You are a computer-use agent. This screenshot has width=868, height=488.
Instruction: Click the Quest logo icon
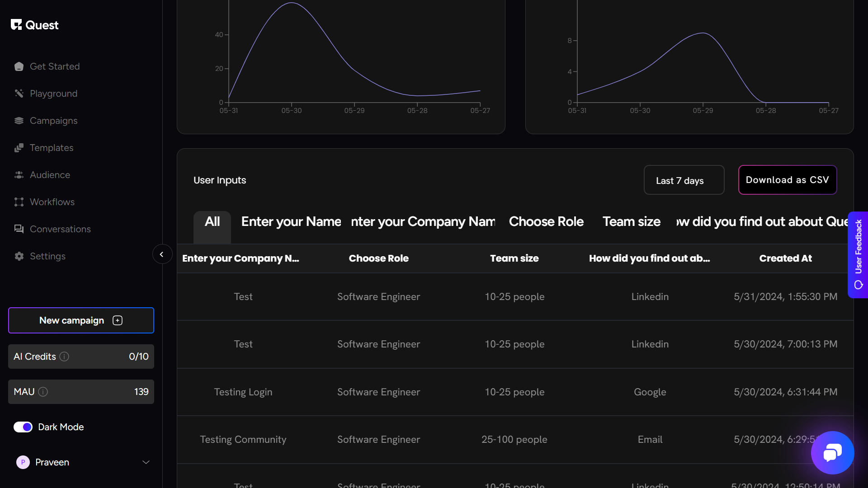point(16,25)
